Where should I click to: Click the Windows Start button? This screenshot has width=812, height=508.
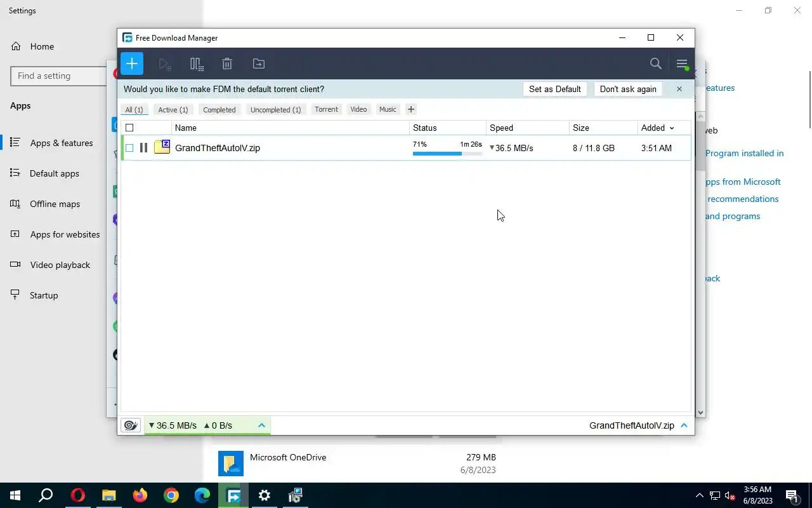click(15, 495)
